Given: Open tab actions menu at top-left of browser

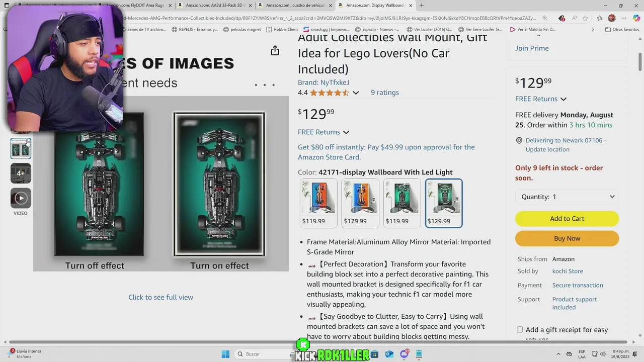Looking at the screenshot, I should click(7, 6).
